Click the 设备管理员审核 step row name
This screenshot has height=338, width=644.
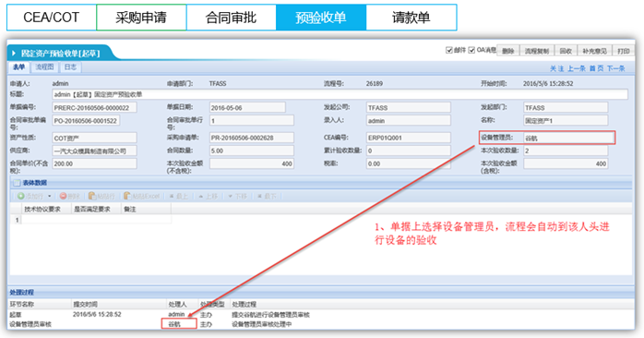coord(30,324)
